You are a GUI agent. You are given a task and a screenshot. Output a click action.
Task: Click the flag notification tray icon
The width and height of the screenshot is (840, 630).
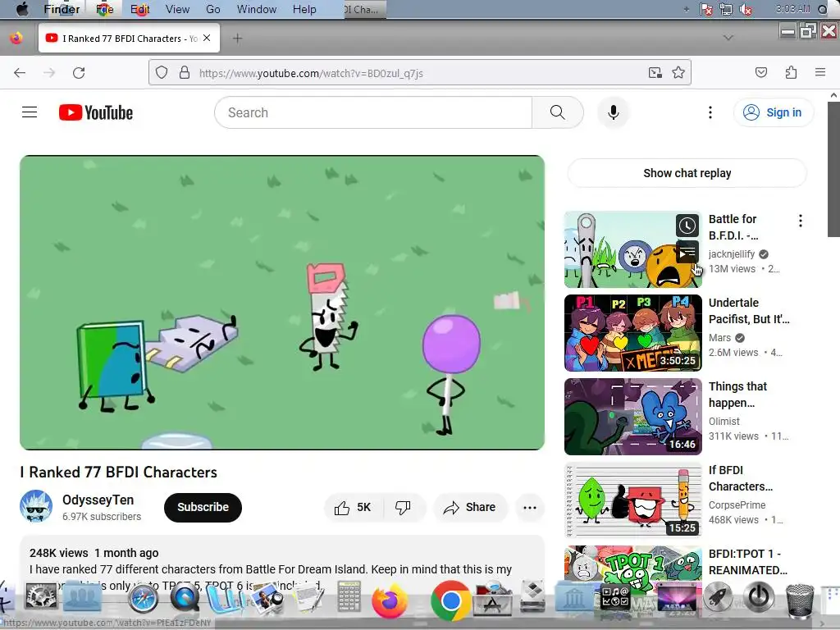click(x=706, y=9)
